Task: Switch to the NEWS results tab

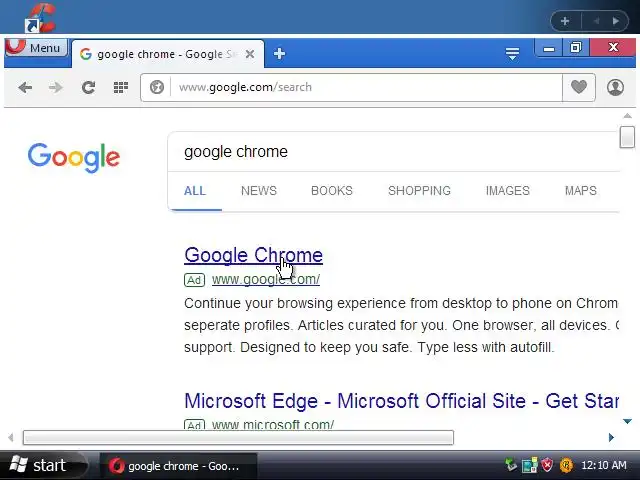Action: point(259,191)
